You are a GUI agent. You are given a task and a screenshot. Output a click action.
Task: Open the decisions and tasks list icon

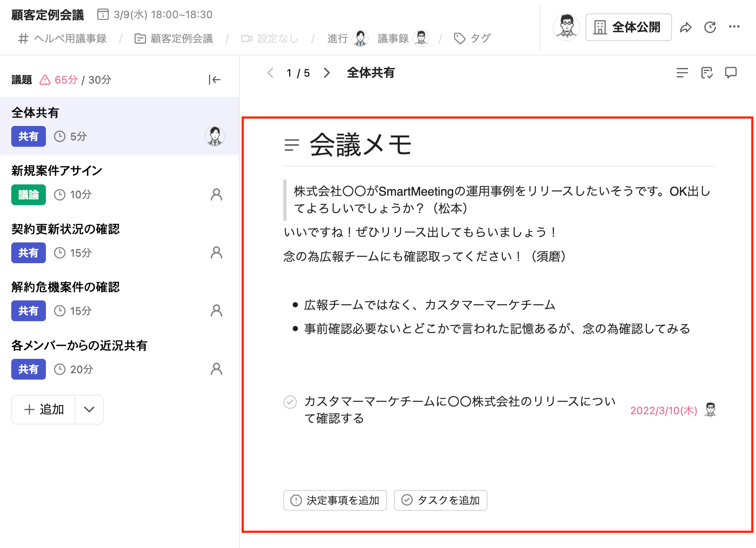click(707, 73)
